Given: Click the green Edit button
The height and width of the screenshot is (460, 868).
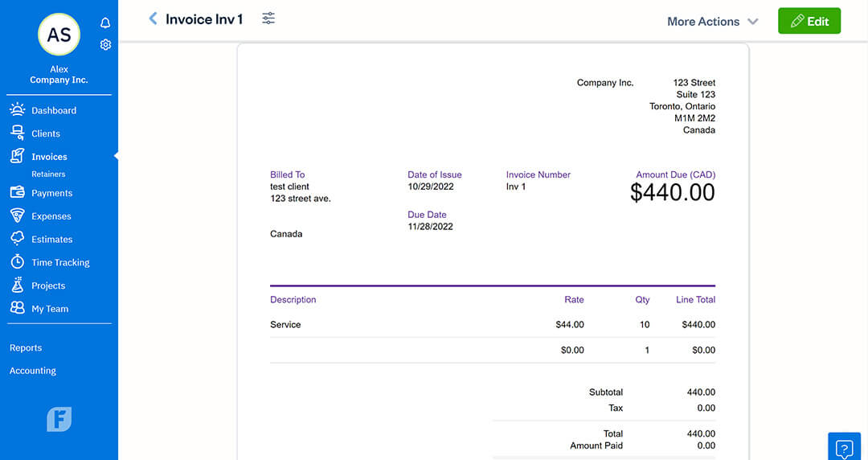Looking at the screenshot, I should 809,21.
